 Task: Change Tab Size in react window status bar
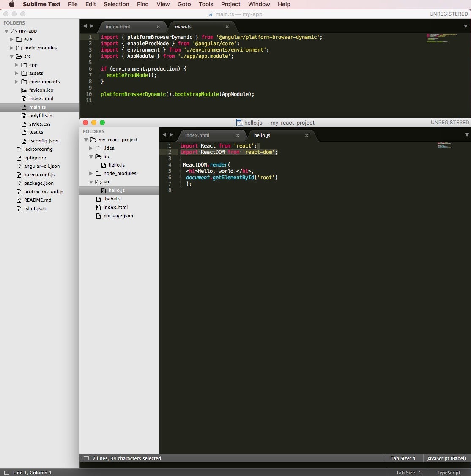(403, 458)
